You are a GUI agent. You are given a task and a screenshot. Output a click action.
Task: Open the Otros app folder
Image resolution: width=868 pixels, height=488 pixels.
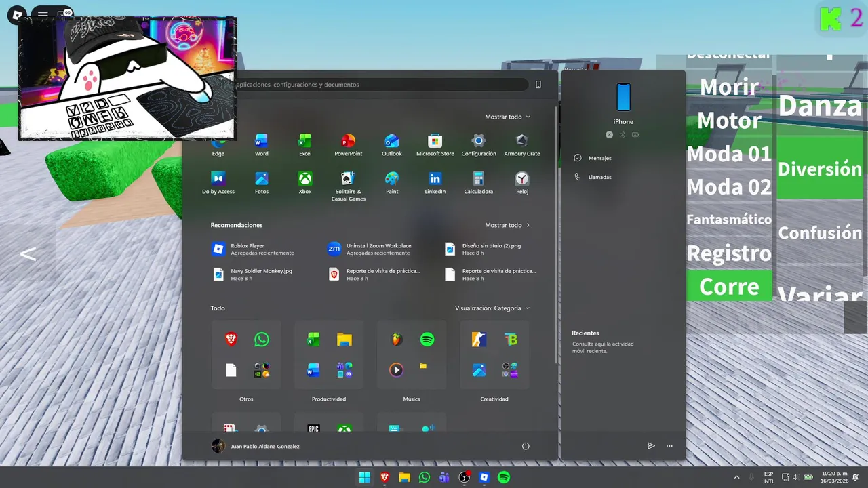tap(246, 355)
